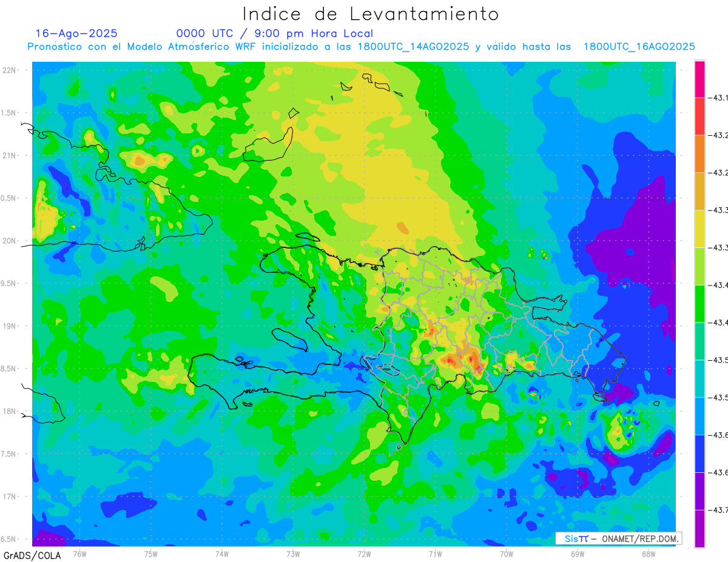Click the '69W' longitude label
Screen dimensions: 728x562
578,554
